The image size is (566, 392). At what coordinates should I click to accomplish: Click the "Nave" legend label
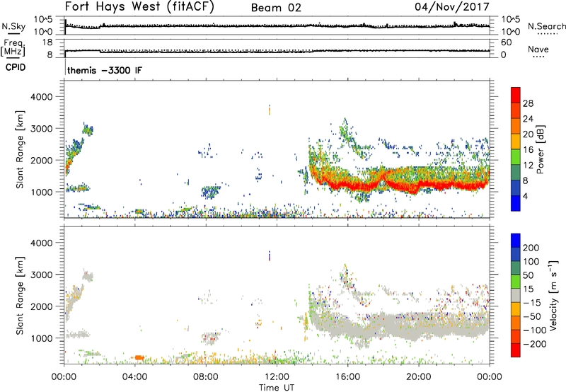(538, 49)
